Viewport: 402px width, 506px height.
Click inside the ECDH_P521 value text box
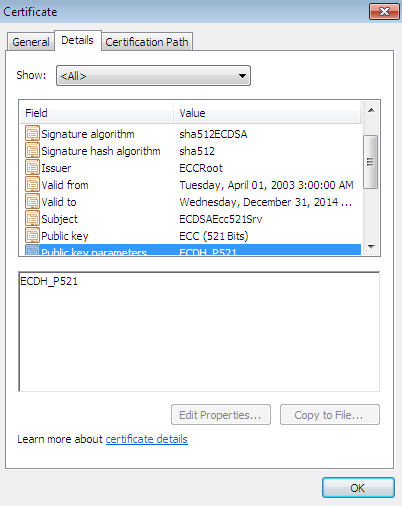[x=199, y=332]
